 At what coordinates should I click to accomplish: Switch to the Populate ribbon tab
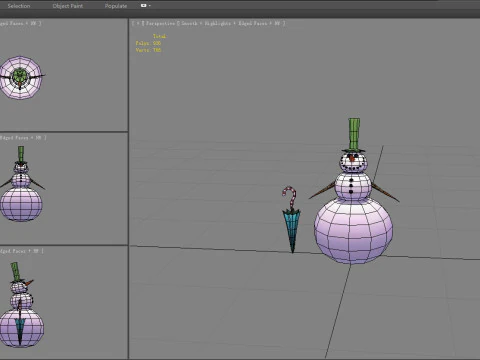(x=116, y=6)
